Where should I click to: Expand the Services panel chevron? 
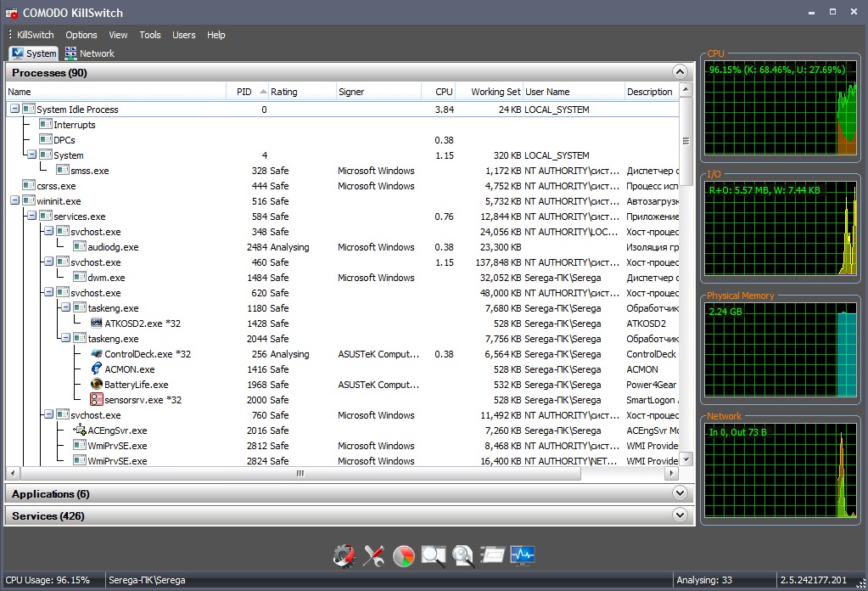tap(680, 515)
